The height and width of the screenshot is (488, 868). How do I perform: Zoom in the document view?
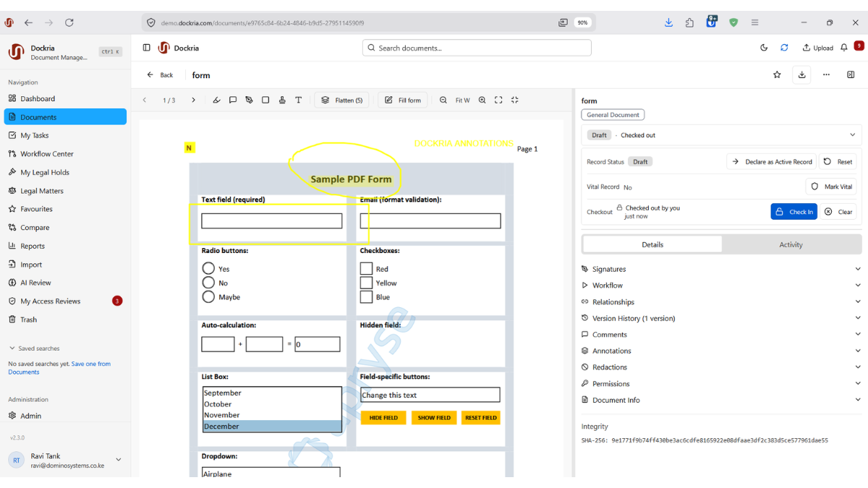(x=482, y=100)
